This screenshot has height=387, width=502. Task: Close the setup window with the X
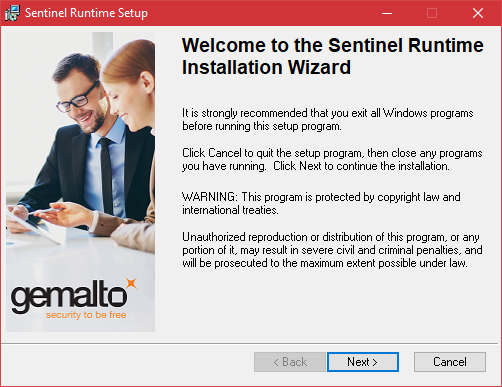(478, 13)
